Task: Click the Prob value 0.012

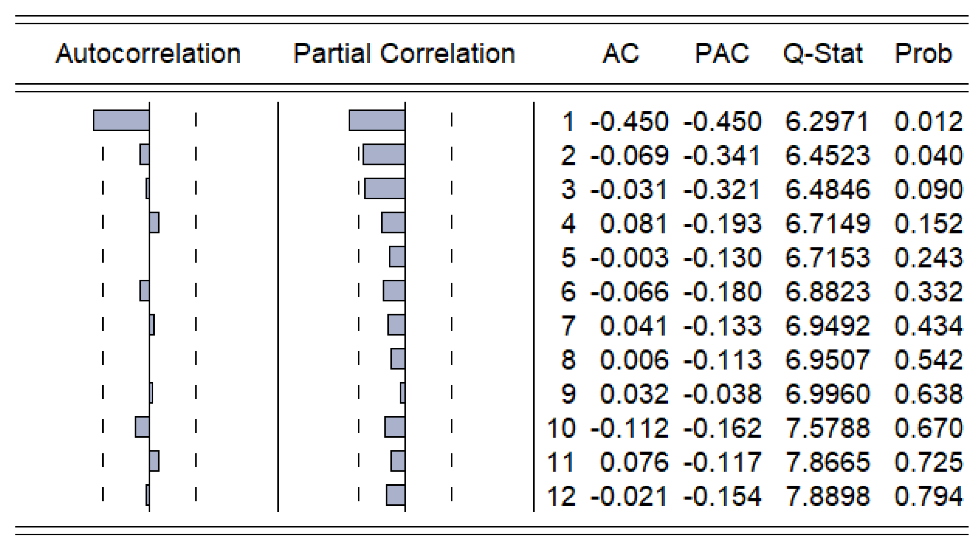Action: click(929, 121)
